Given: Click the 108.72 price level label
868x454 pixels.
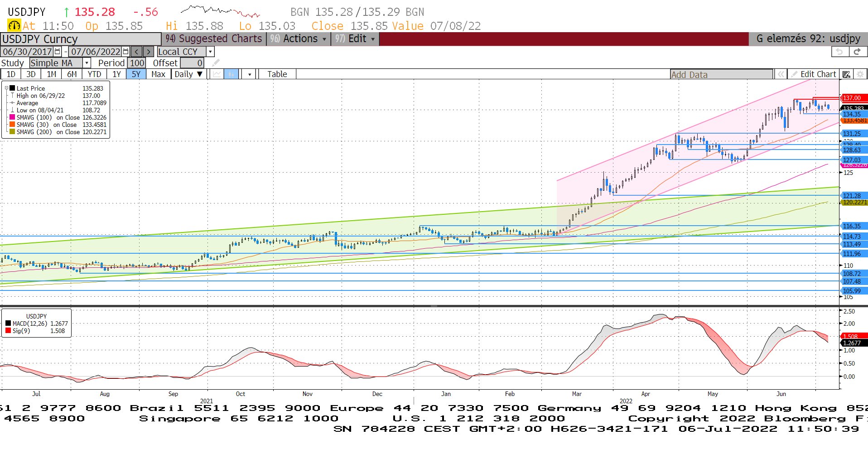Looking at the screenshot, I should coord(854,274).
